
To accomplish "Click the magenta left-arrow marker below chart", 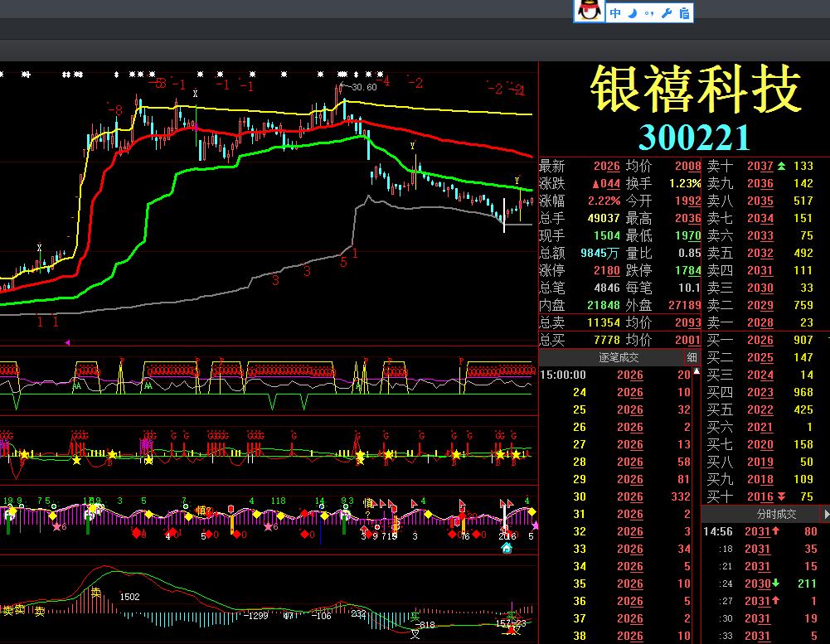I will point(67,343).
